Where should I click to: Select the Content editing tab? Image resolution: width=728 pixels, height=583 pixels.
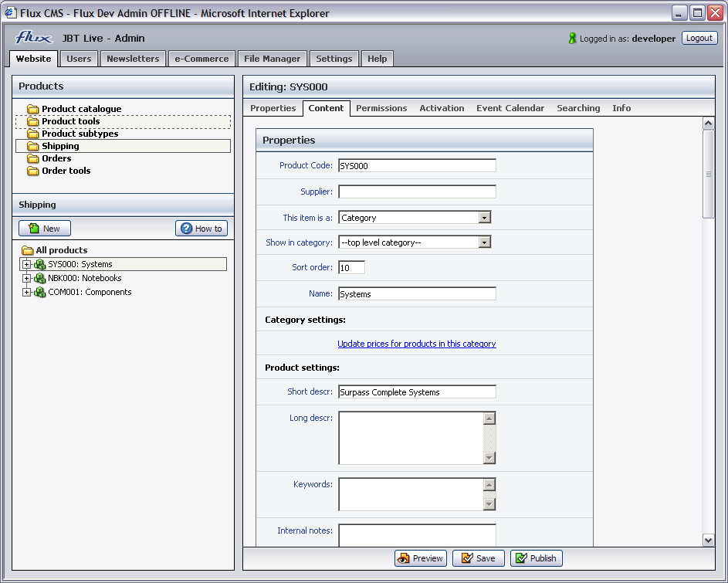326,108
